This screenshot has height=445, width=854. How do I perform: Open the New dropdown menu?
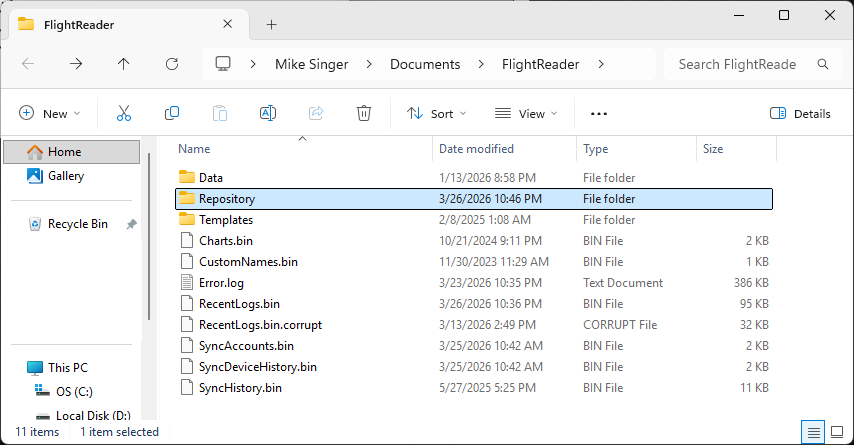(x=50, y=114)
